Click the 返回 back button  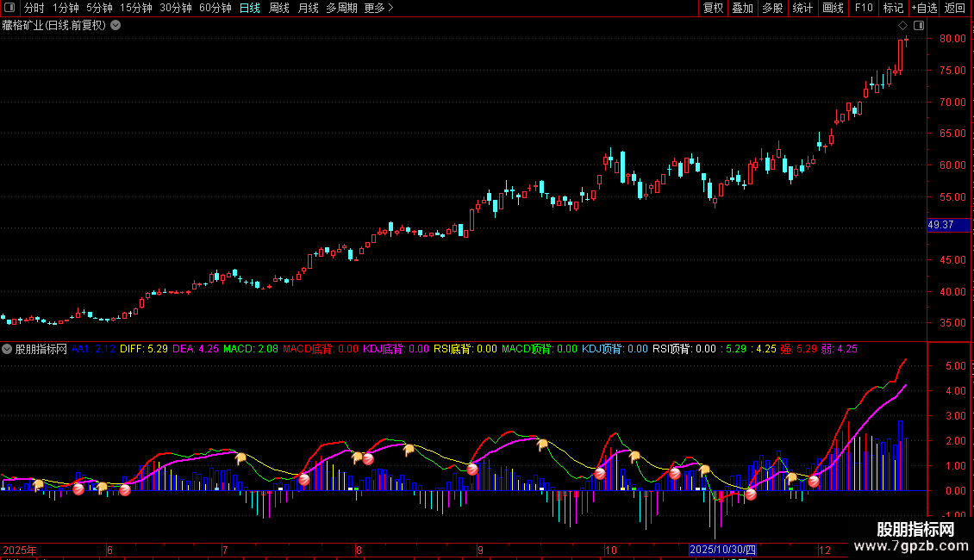click(x=955, y=8)
